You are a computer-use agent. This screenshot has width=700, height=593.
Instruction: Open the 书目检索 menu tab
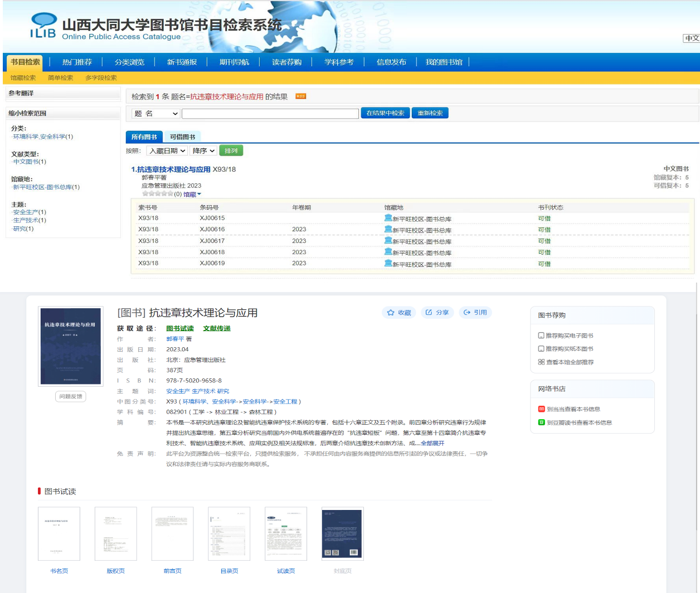(25, 62)
